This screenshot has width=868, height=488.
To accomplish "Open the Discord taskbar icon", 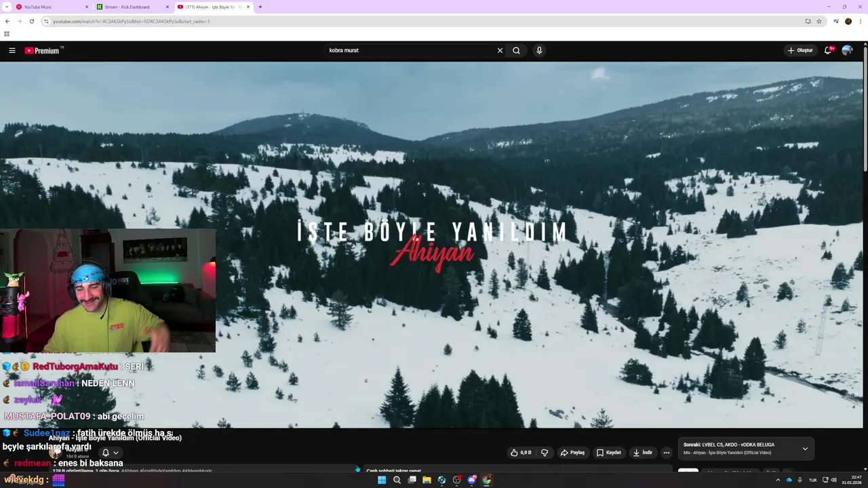I will [471, 480].
